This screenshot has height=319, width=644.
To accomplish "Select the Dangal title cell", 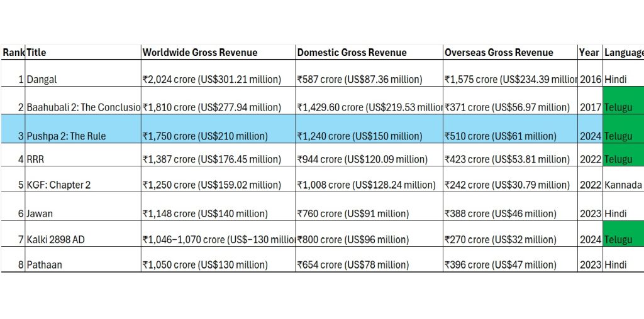I will [83, 73].
